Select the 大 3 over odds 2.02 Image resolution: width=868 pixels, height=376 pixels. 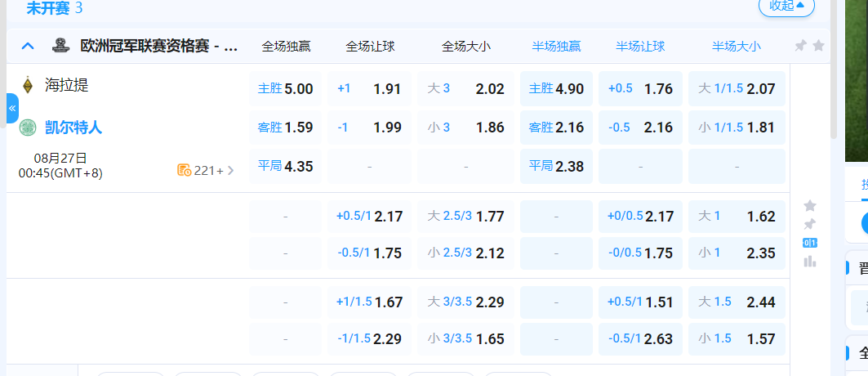point(465,88)
